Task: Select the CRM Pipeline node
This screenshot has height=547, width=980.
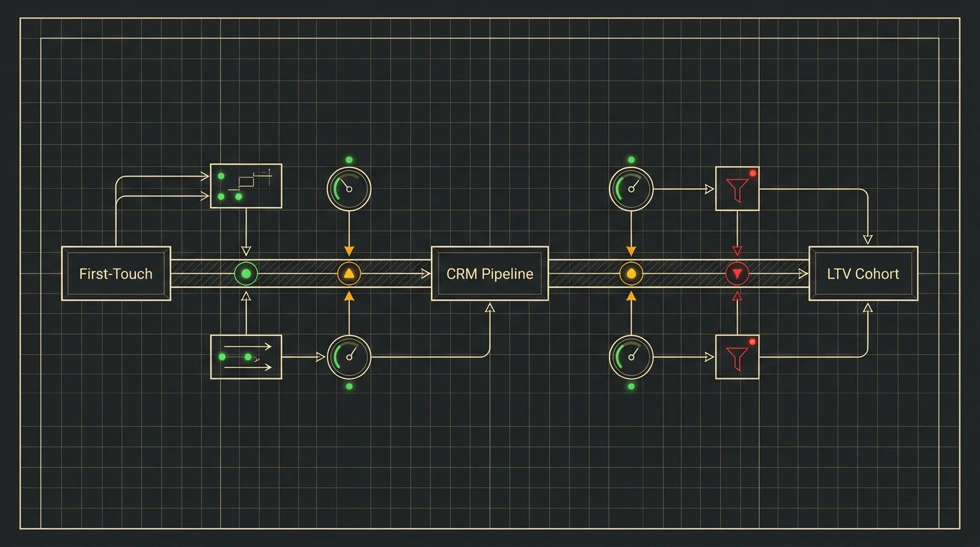Action: coord(490,273)
